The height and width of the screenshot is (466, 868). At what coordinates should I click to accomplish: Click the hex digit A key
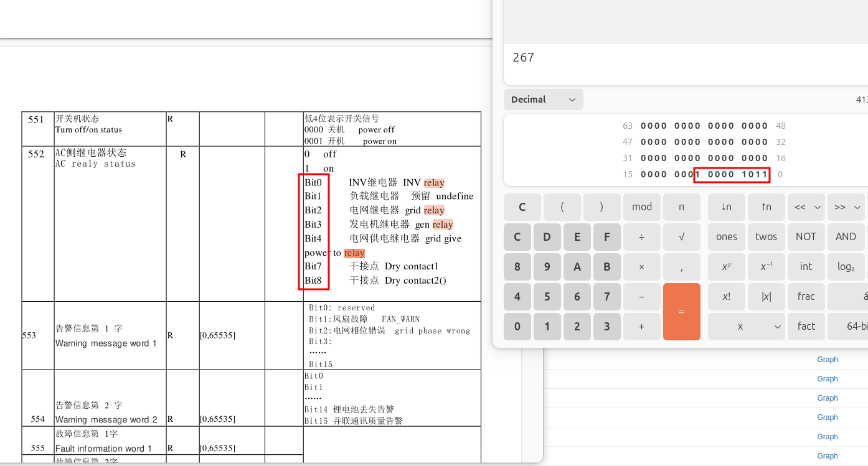pos(577,267)
